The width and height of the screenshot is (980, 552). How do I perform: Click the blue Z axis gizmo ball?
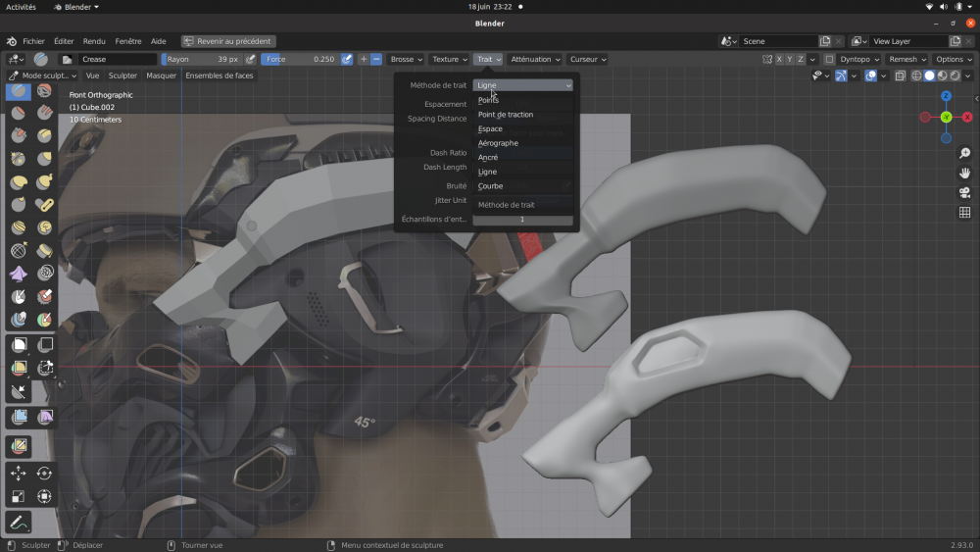[x=946, y=96]
